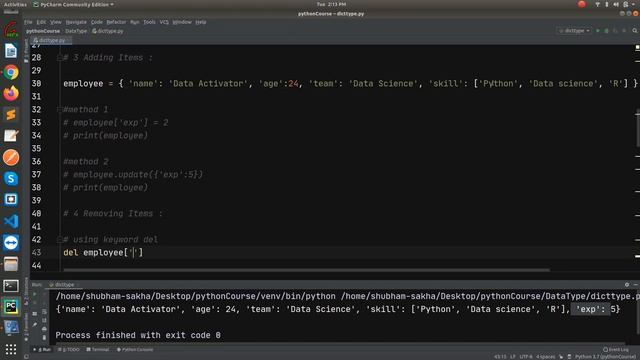Click the Debug bug icon in toolbar
Screen dimensions: 640x360
607,31
